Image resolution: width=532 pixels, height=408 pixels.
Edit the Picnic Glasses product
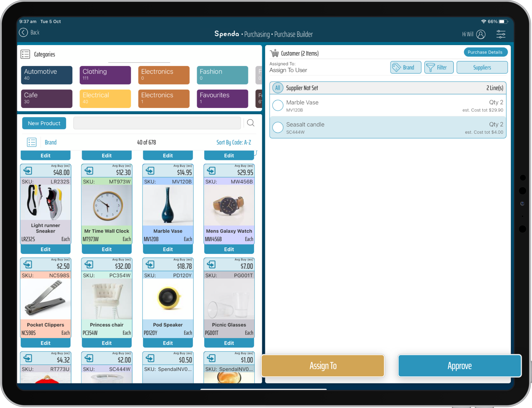tap(229, 343)
